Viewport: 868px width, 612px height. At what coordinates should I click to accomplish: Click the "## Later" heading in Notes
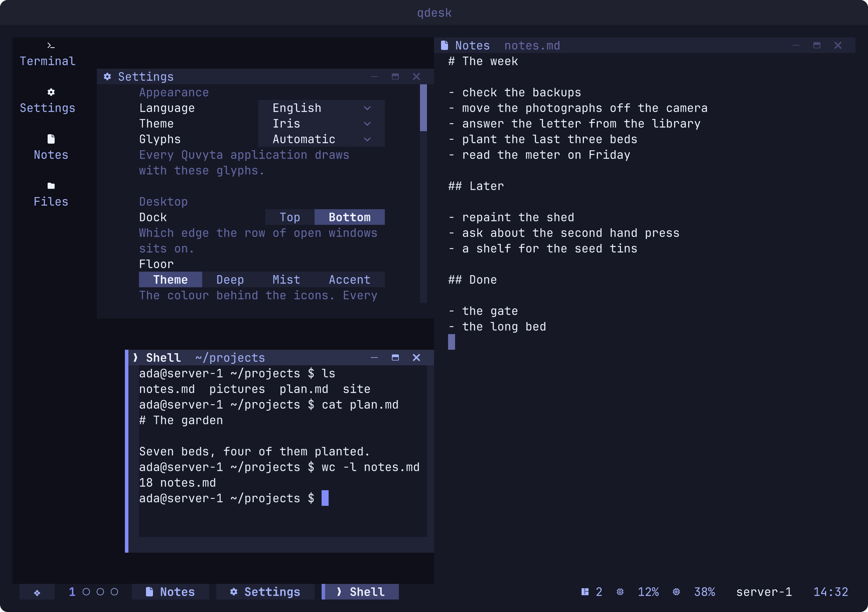(x=476, y=186)
